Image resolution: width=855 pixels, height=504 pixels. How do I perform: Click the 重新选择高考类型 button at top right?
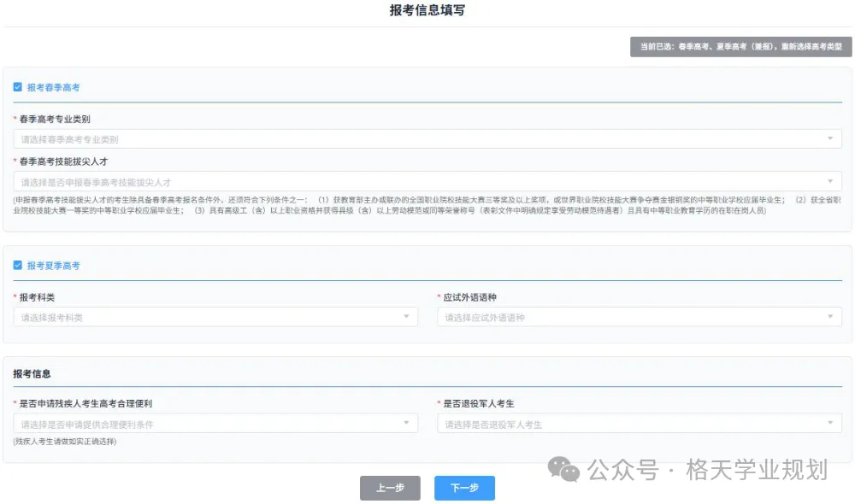pyautogui.click(x=741, y=47)
